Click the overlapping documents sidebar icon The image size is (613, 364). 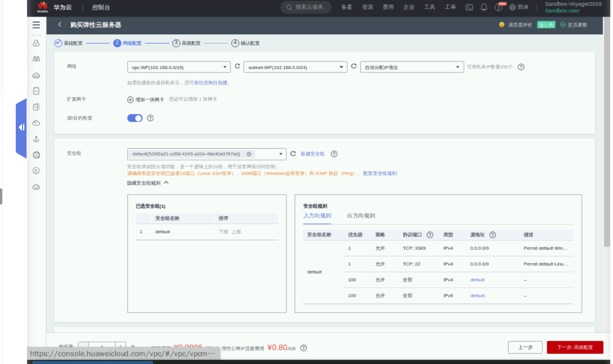coord(36,107)
